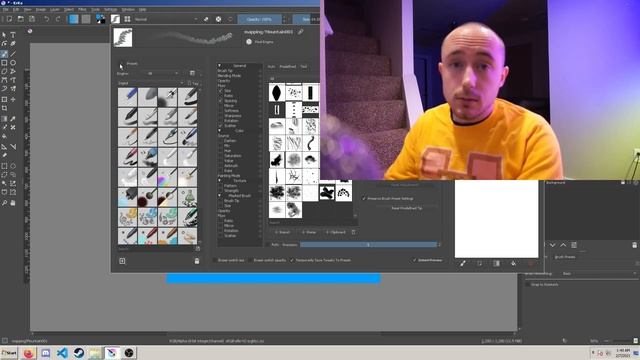Toggle Temporarily Save Tweaks To Presets
This screenshot has width=640, height=360.
click(291, 260)
